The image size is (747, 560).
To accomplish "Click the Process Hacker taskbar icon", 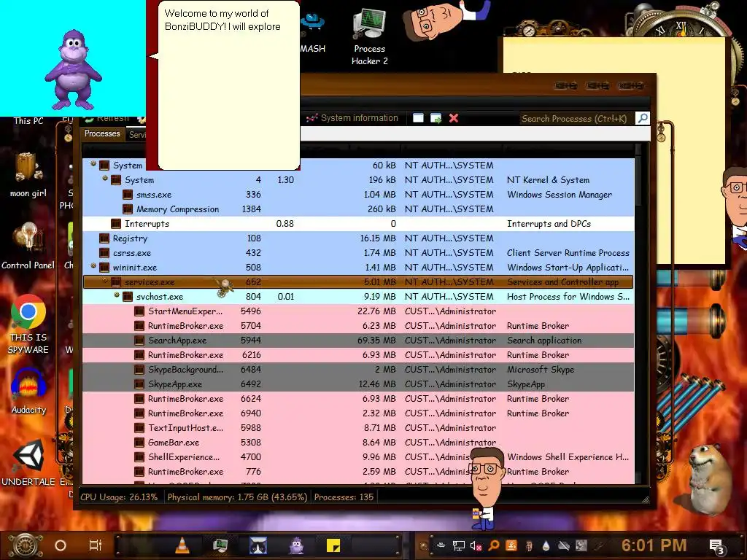I will tap(220, 545).
